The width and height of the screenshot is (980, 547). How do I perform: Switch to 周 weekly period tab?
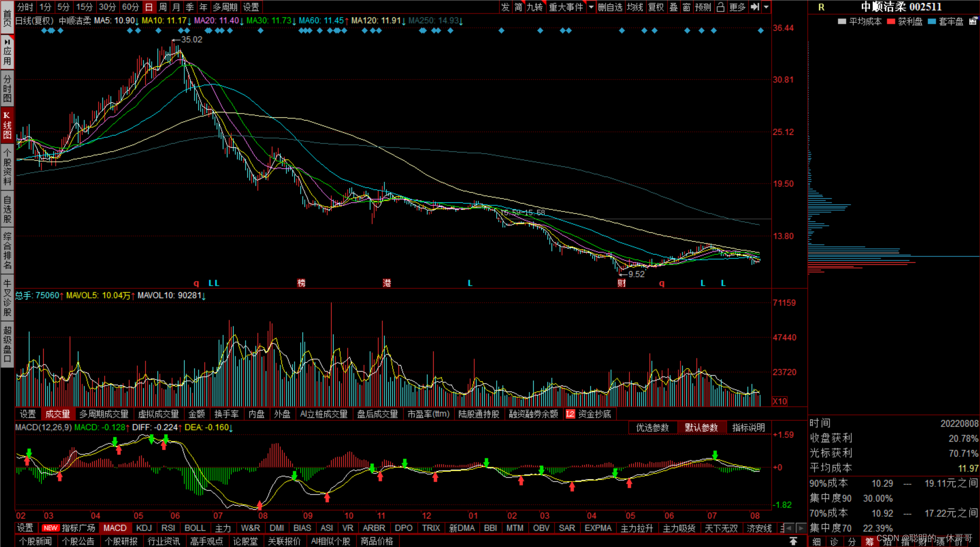coord(163,7)
